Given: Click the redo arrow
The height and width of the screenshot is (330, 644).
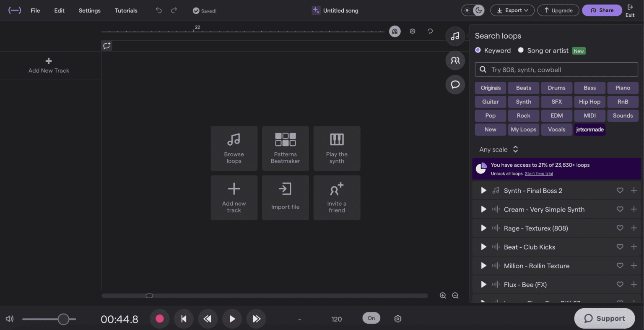Looking at the screenshot, I should tap(174, 10).
